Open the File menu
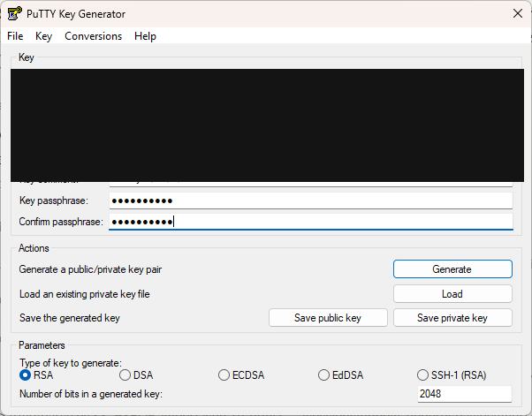Image resolution: width=532 pixels, height=416 pixels. pyautogui.click(x=15, y=36)
